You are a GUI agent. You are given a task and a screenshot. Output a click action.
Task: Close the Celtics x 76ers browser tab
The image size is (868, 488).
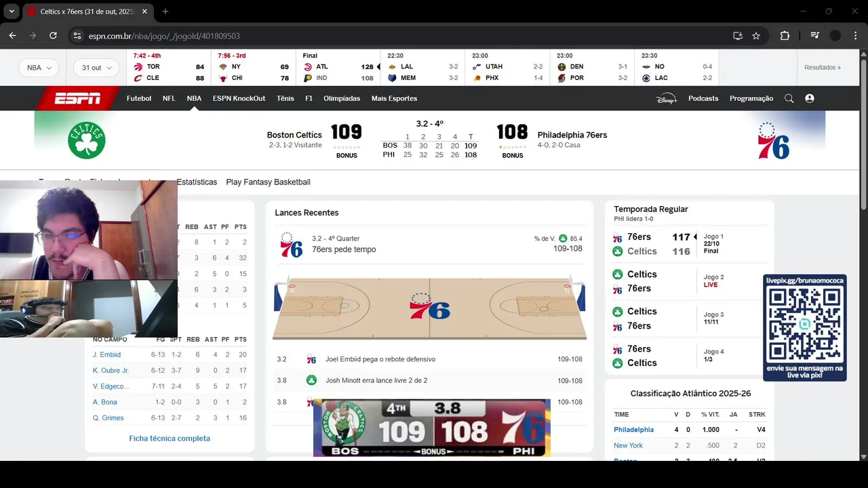tap(144, 12)
